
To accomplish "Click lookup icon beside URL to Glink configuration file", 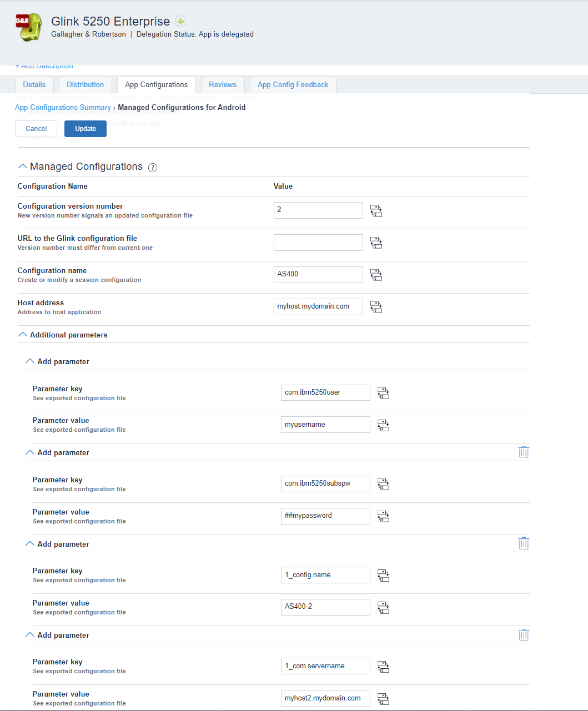I will (376, 243).
